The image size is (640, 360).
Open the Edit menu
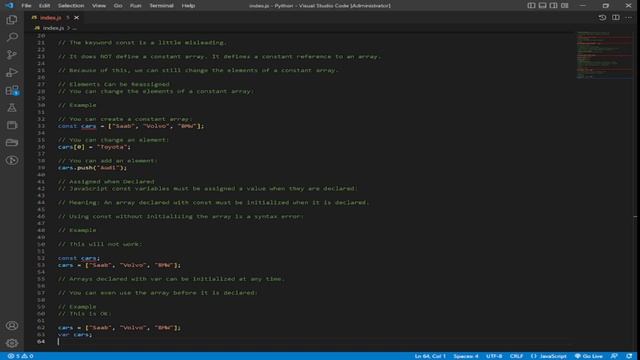click(x=44, y=5)
